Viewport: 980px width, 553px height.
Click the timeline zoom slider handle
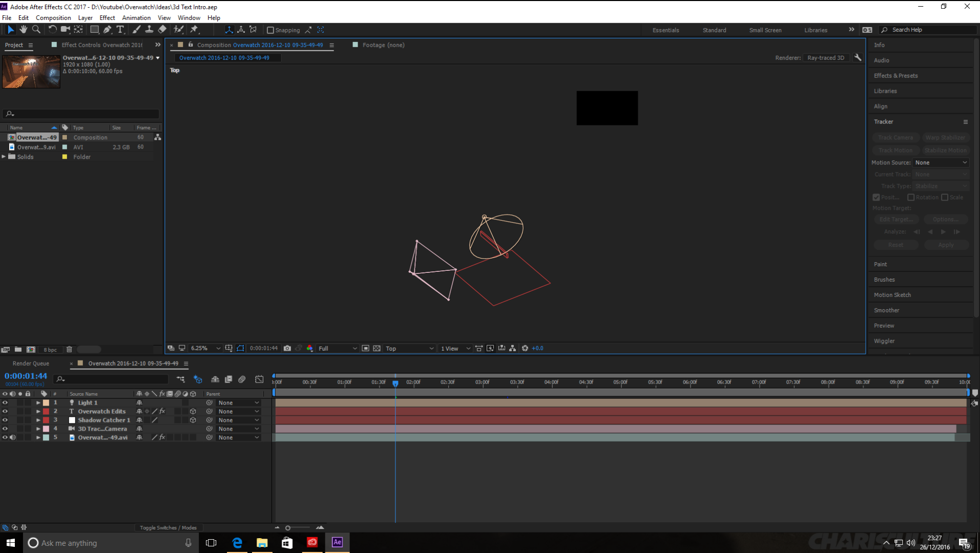coord(288,528)
